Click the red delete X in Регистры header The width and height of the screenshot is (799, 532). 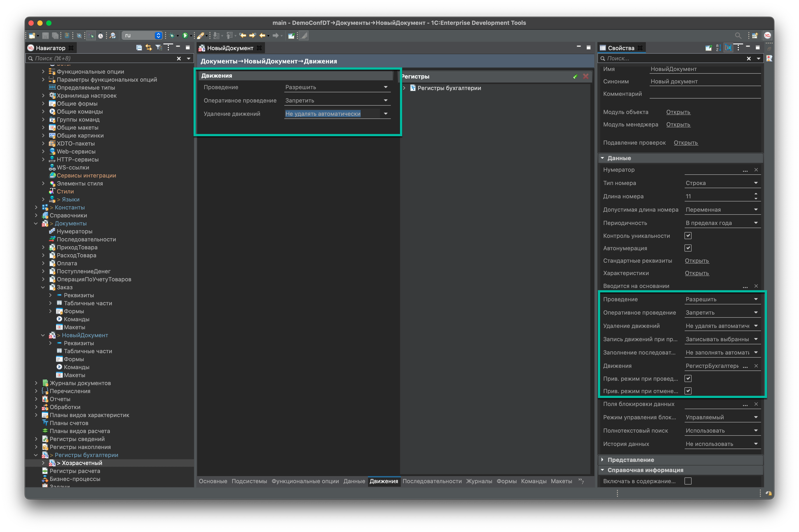tap(585, 76)
